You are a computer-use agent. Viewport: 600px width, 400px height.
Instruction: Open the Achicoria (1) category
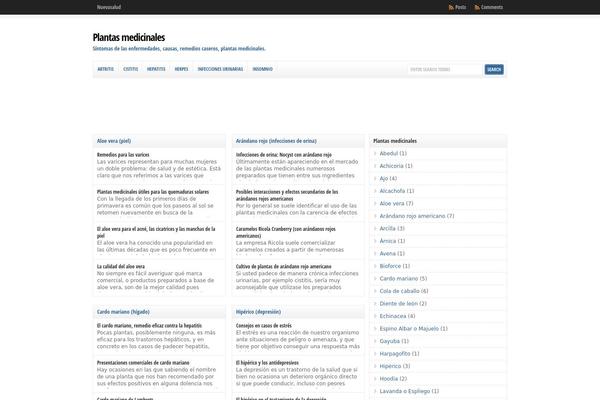pyautogui.click(x=396, y=166)
